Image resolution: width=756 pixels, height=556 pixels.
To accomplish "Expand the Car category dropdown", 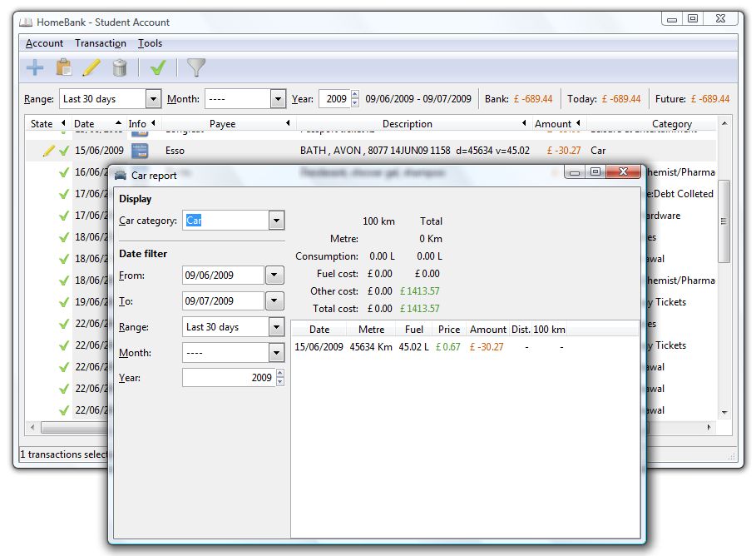I will [276, 221].
